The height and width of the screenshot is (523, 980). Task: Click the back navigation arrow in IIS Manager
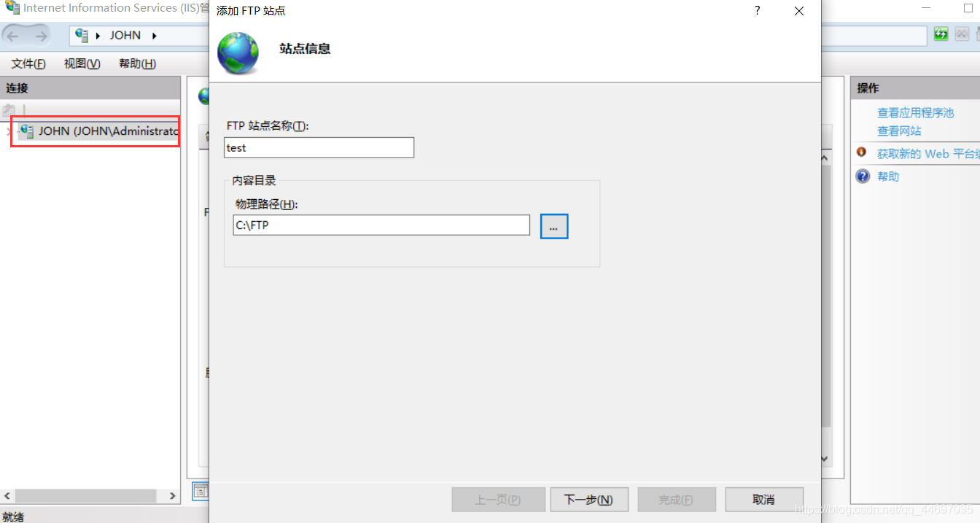pos(13,35)
